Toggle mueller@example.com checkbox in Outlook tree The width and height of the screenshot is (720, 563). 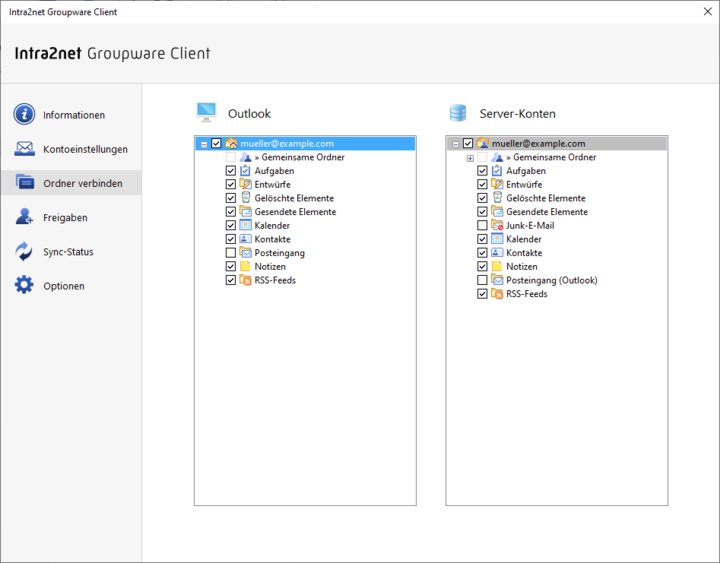point(216,143)
